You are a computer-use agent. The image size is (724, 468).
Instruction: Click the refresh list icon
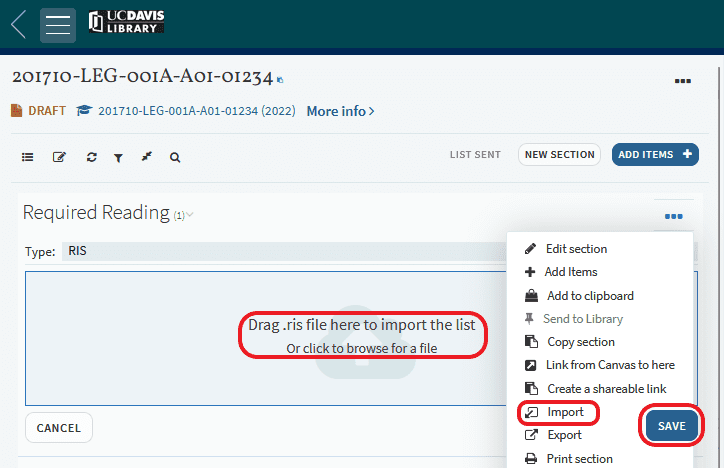[x=91, y=157]
